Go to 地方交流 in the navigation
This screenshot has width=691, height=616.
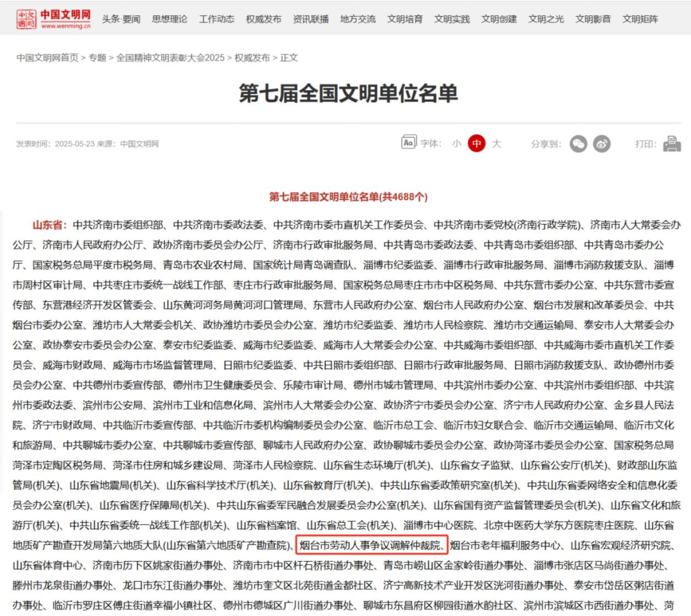tap(358, 19)
